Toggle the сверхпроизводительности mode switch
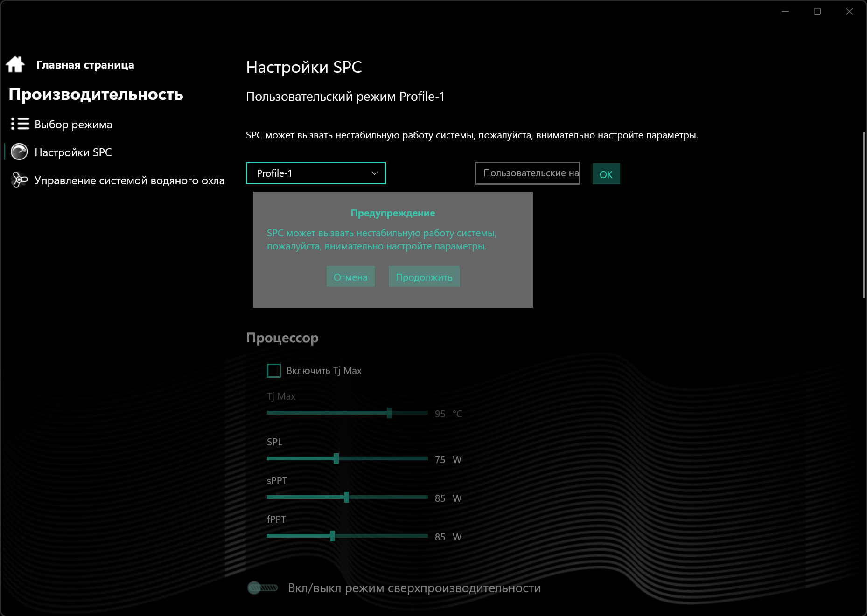Viewport: 867px width, 616px height. 263,588
